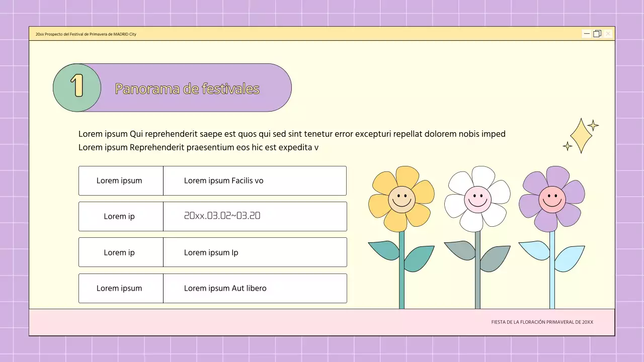The width and height of the screenshot is (644, 362).
Task: Click the green number 1 badge
Action: click(77, 87)
